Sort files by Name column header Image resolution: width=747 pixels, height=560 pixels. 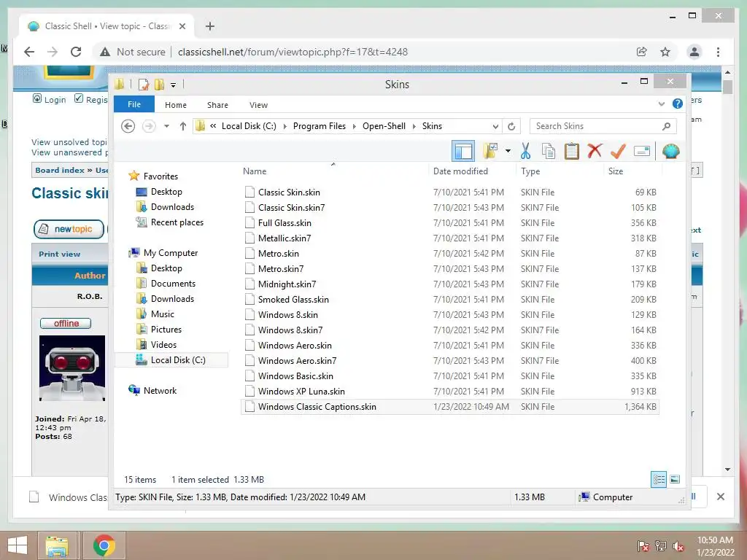coord(255,171)
